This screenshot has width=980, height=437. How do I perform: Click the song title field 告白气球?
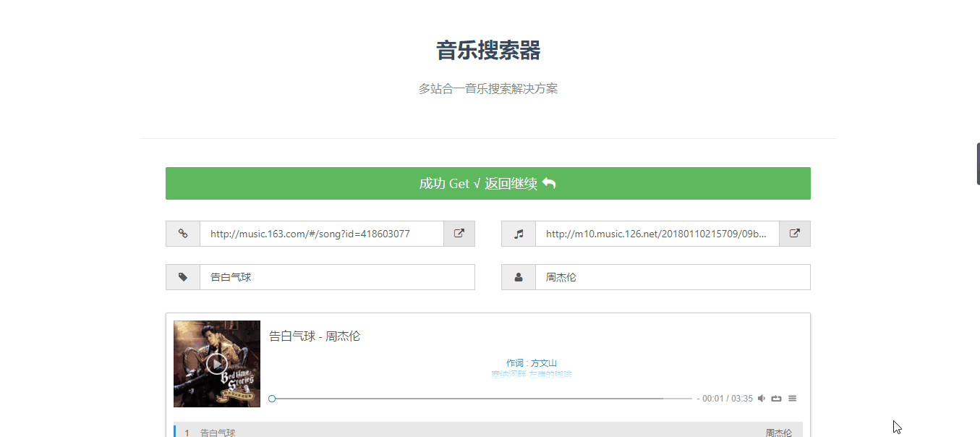click(x=337, y=277)
